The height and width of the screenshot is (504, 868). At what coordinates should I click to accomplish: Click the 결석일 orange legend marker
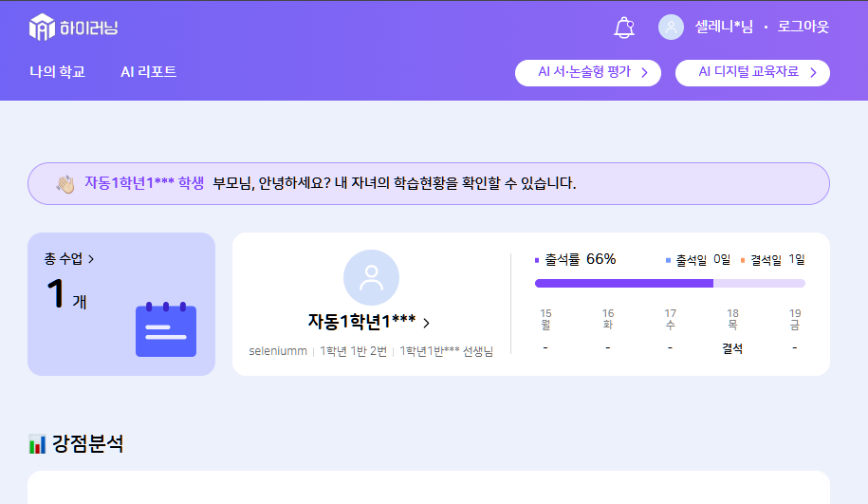coord(743,260)
